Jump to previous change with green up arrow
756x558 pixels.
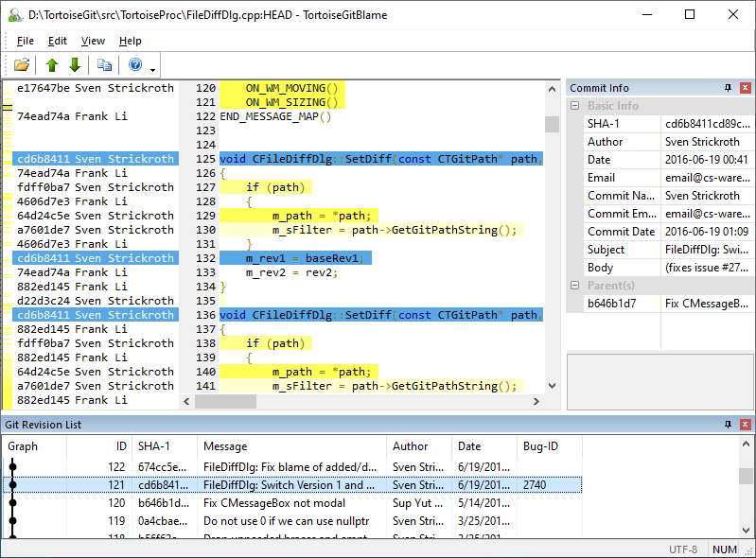[52, 65]
